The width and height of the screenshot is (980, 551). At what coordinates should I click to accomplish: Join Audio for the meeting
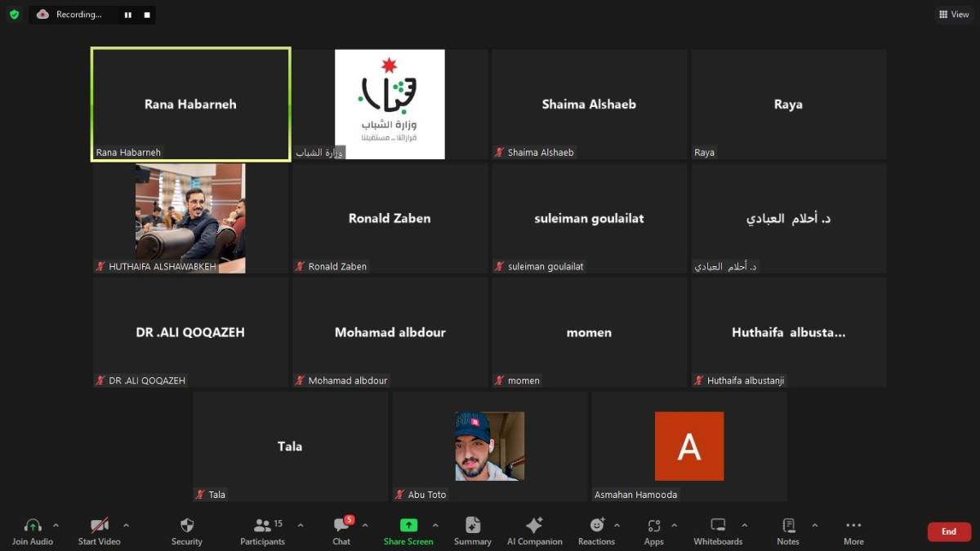[x=33, y=531]
